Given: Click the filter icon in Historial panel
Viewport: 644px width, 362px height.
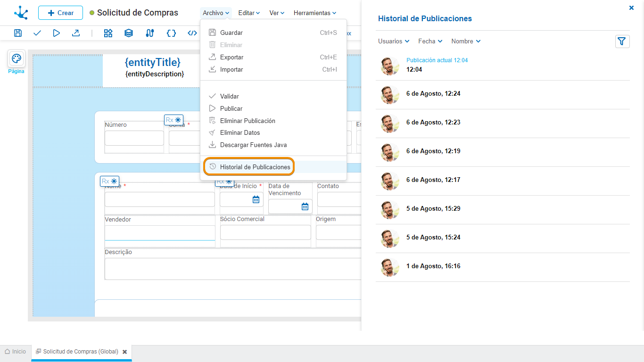Looking at the screenshot, I should click(x=622, y=41).
